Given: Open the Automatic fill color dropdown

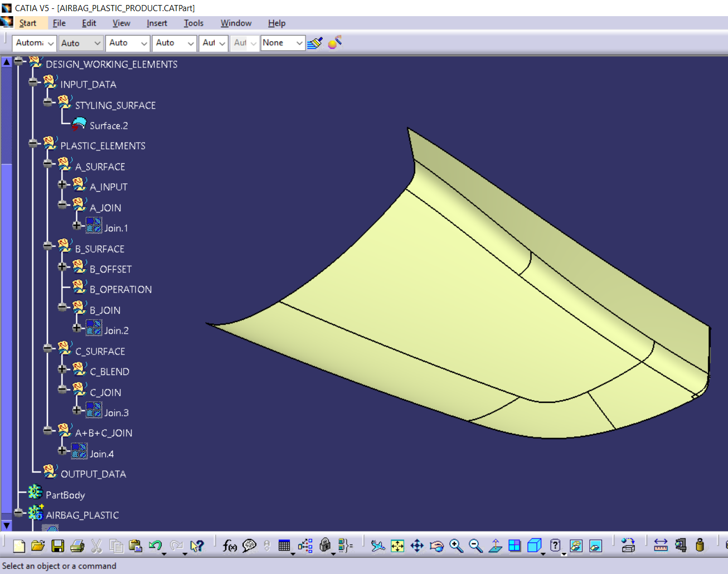Looking at the screenshot, I should tap(50, 43).
